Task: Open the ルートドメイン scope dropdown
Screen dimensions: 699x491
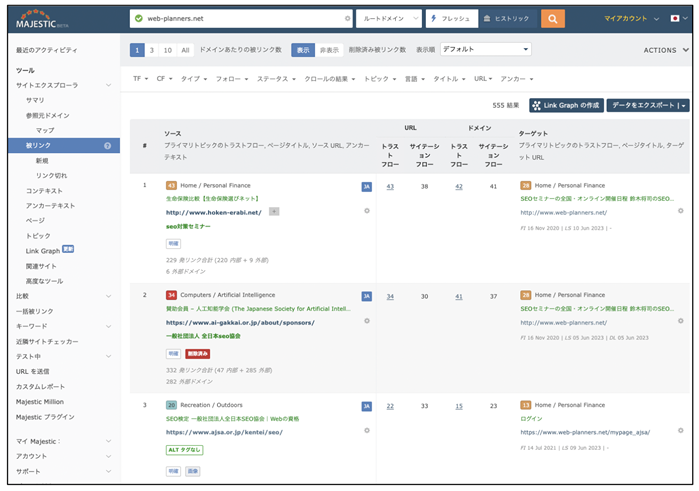Action: click(389, 19)
